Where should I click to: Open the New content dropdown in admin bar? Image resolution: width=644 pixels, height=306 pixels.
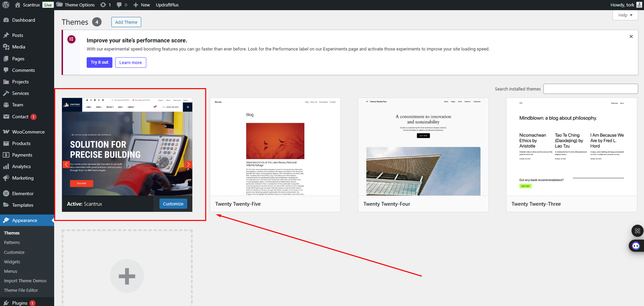coord(142,5)
